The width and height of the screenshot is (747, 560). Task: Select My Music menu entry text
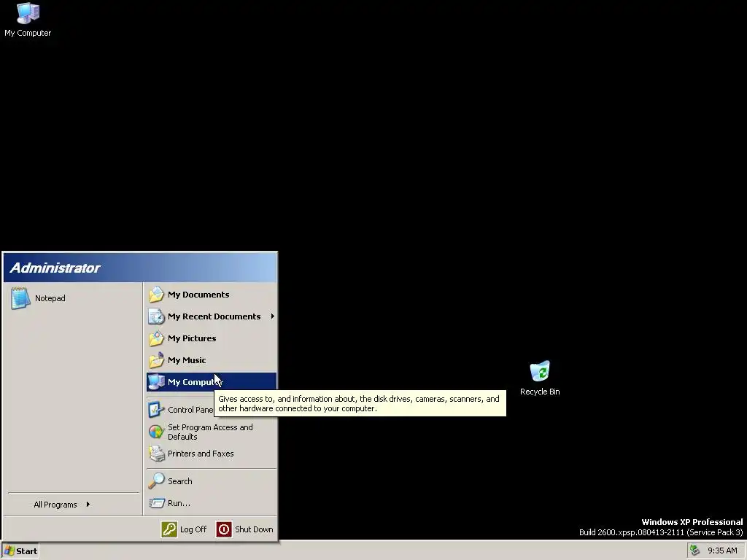187,360
